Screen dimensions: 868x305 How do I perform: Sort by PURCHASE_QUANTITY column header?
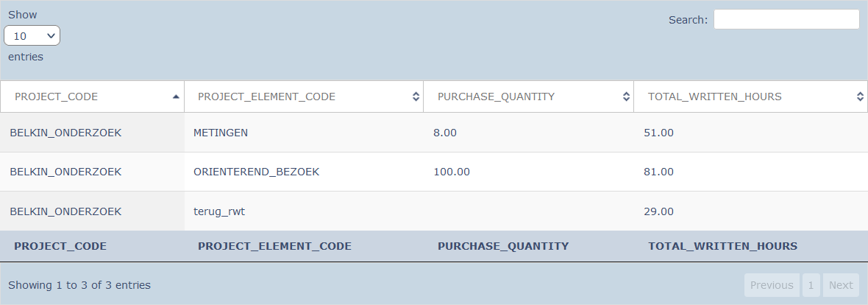pos(496,97)
